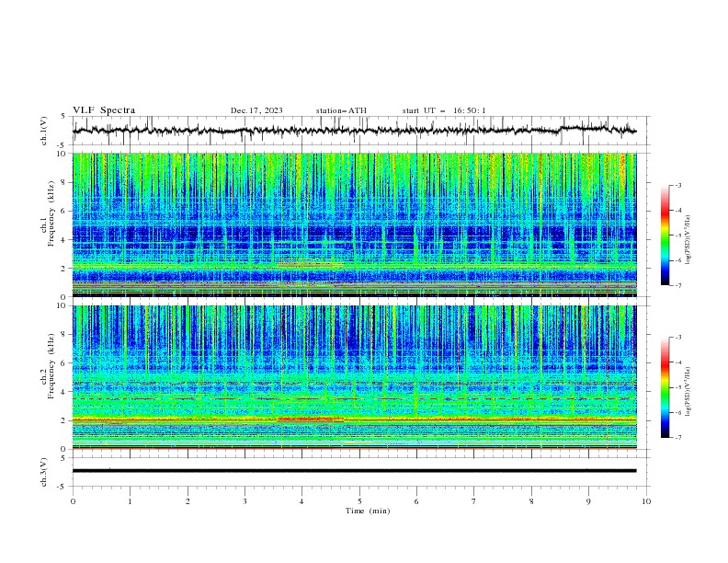Click the time axis tick label '9'
This screenshot has width=728, height=563.
[588, 501]
